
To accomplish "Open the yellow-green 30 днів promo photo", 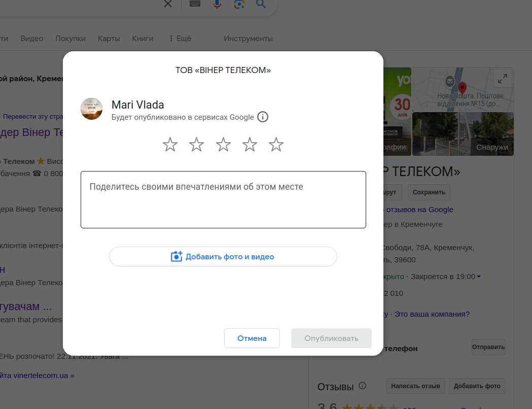I will (397, 112).
